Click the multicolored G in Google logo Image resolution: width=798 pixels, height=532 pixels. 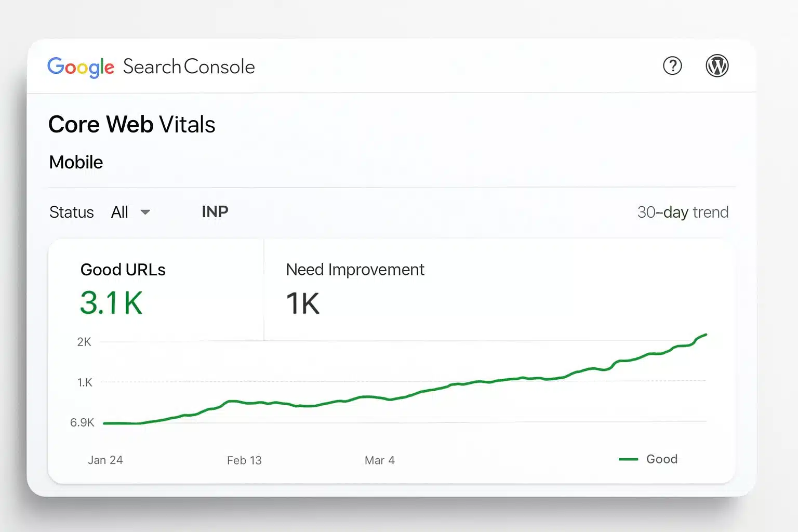pyautogui.click(x=56, y=66)
